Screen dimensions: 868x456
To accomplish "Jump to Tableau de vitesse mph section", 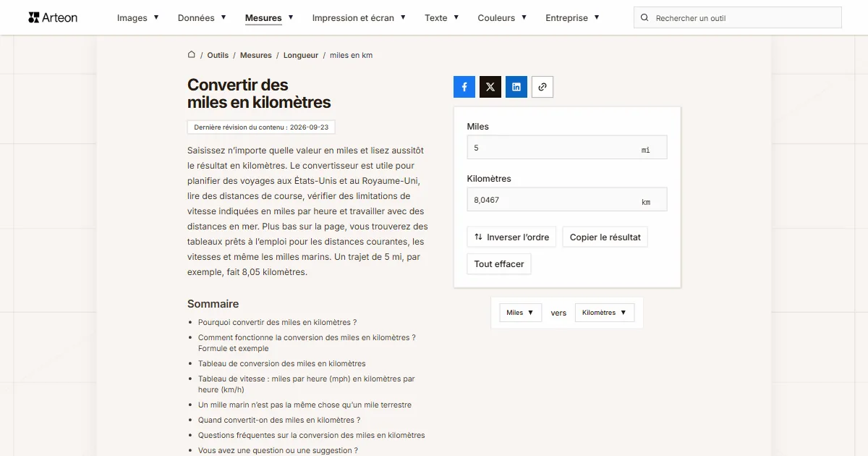I will [x=307, y=384].
